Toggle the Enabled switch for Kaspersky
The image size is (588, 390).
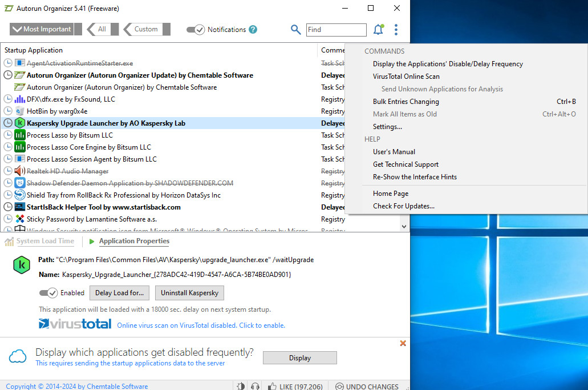pyautogui.click(x=48, y=293)
